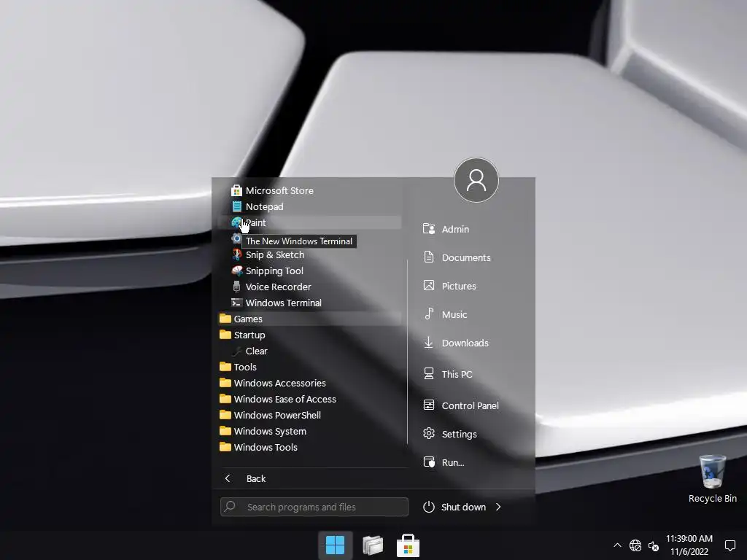Screen dimensions: 747x560
Task: Launch Snip & Sketch
Action: click(x=309, y=254)
